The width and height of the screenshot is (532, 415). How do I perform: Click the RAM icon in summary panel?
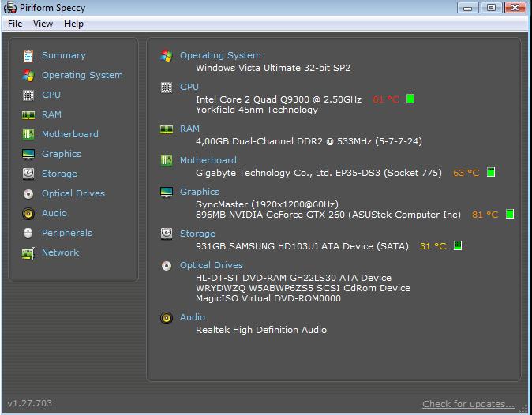click(x=167, y=129)
